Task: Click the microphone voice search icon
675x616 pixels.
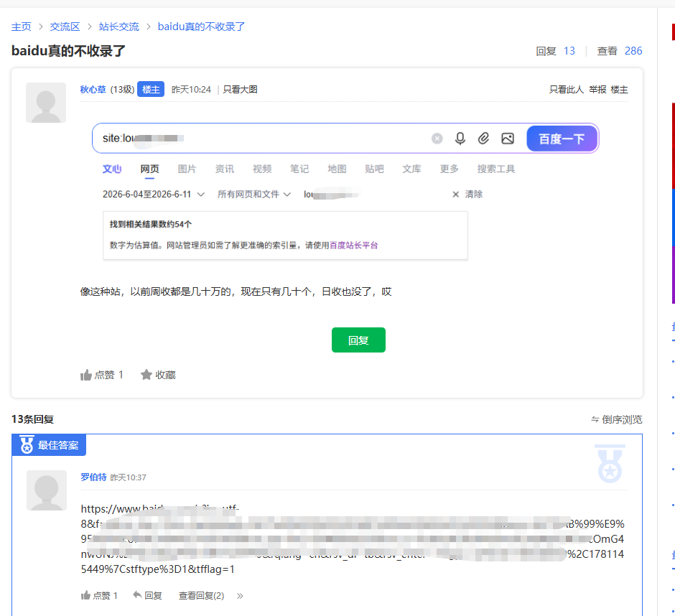Action: click(460, 139)
